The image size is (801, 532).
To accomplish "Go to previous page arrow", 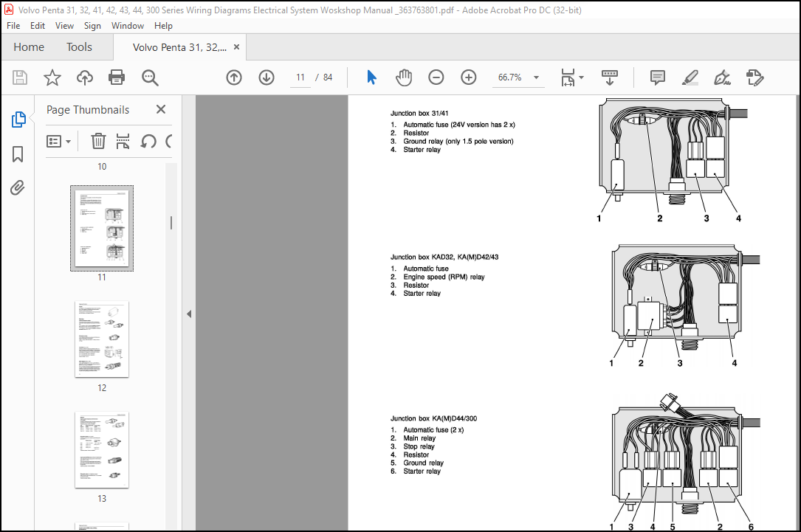I will (x=234, y=77).
